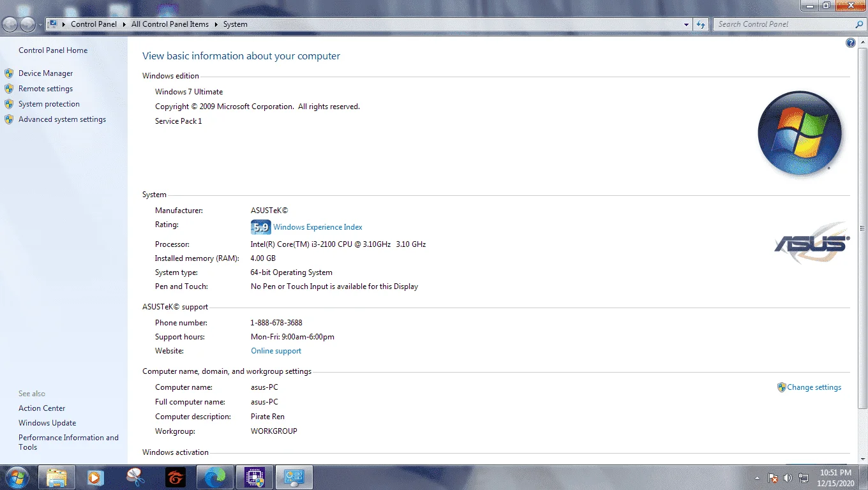Open the purple chip app on the taskbar

255,477
